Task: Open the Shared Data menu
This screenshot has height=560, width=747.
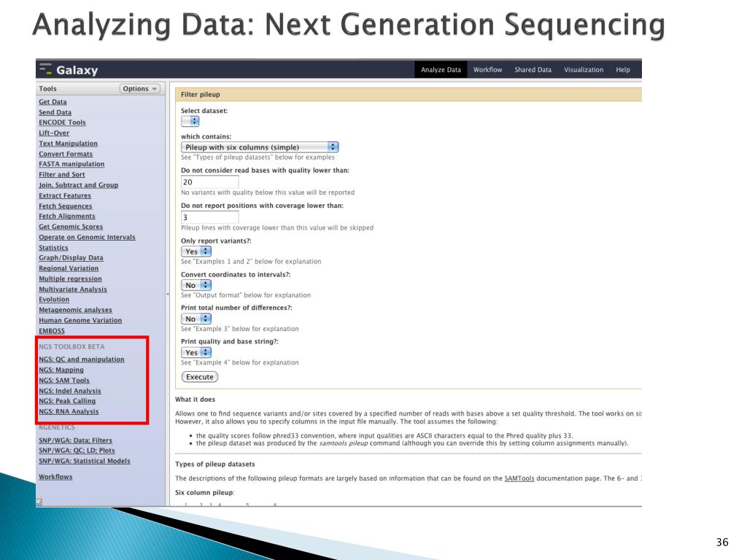Action: coord(533,69)
